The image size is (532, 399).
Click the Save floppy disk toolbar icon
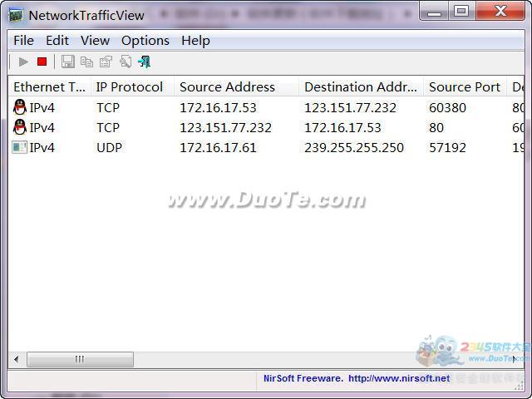68,62
